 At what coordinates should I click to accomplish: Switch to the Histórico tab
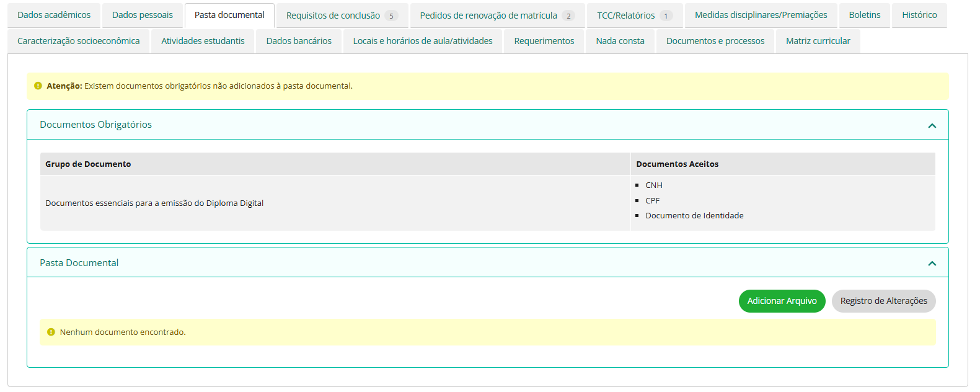[919, 15]
